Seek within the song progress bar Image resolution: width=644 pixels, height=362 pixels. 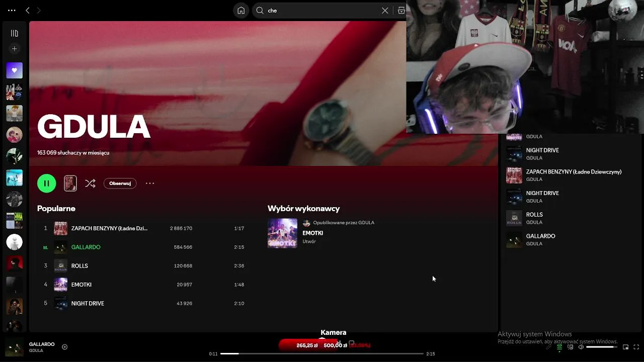[x=322, y=353]
